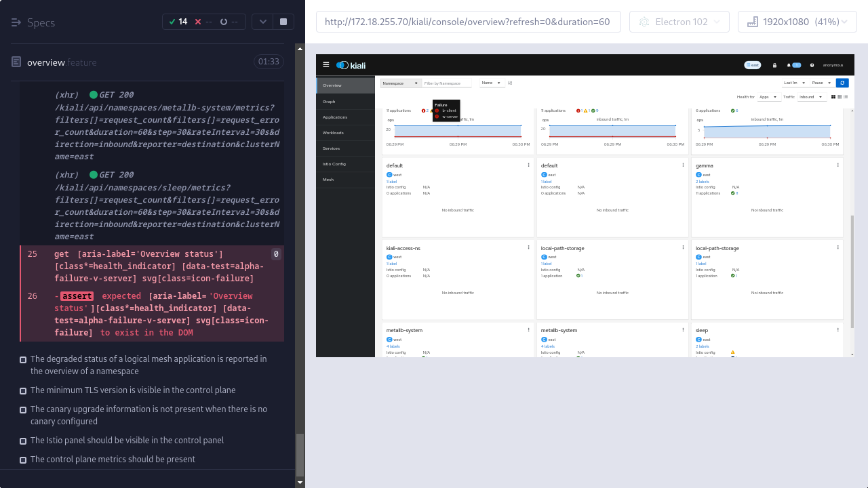Click 4 labels link on metallb-system west card
This screenshot has height=488, width=868.
394,346
